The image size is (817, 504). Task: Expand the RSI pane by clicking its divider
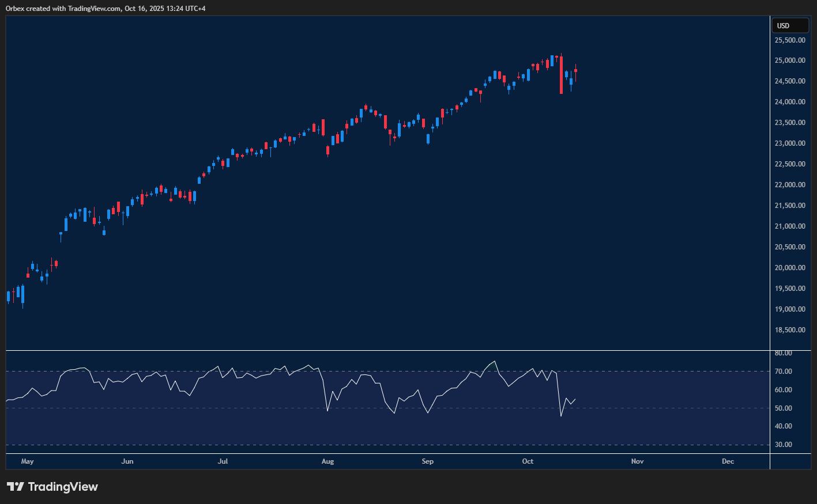pyautogui.click(x=386, y=349)
